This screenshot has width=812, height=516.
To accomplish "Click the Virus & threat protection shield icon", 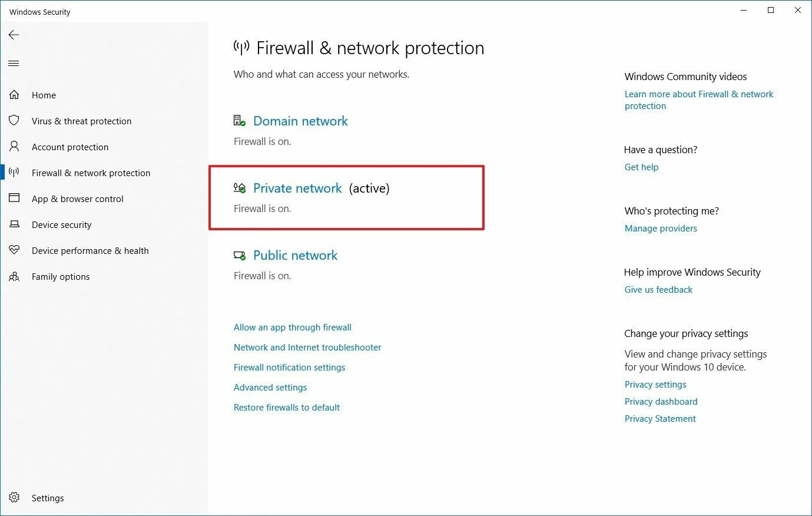I will (14, 121).
